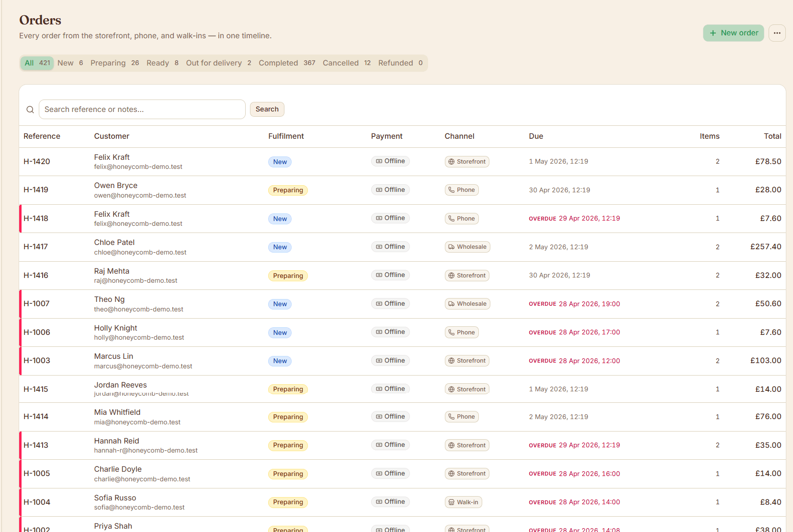Click customer name Marcus Lin
Image resolution: width=793 pixels, height=532 pixels.
(113, 356)
